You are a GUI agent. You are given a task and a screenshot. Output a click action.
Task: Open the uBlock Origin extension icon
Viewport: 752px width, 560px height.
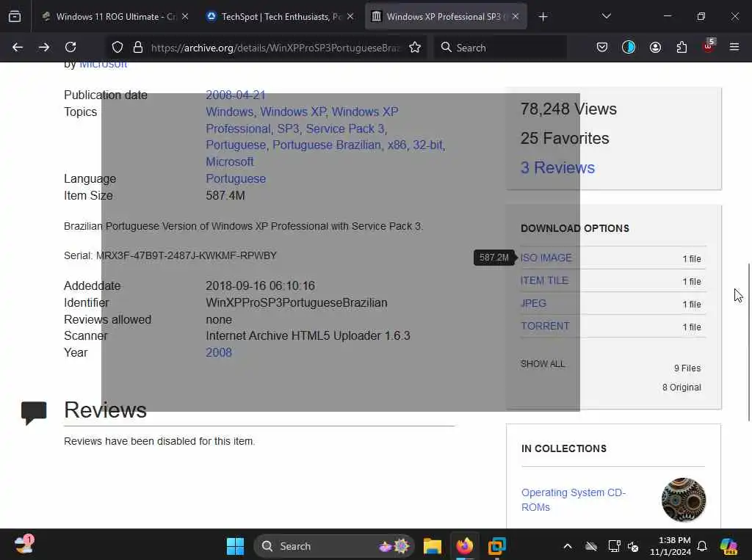(x=709, y=46)
